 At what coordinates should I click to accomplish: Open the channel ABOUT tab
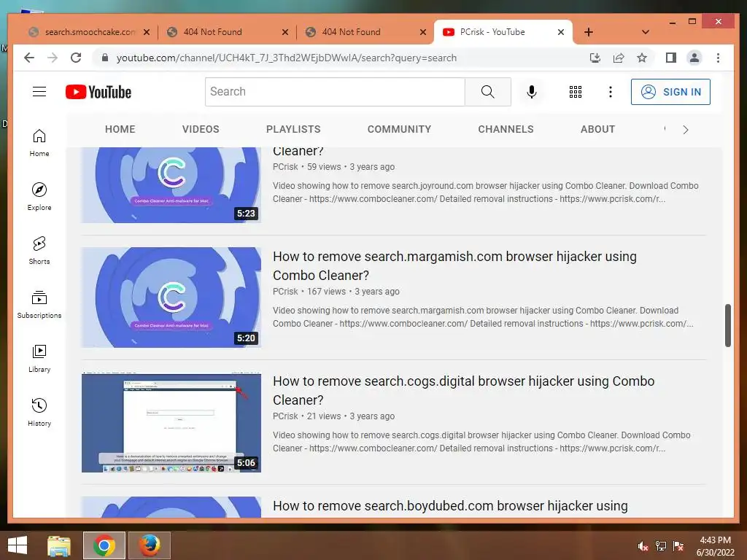click(x=598, y=129)
